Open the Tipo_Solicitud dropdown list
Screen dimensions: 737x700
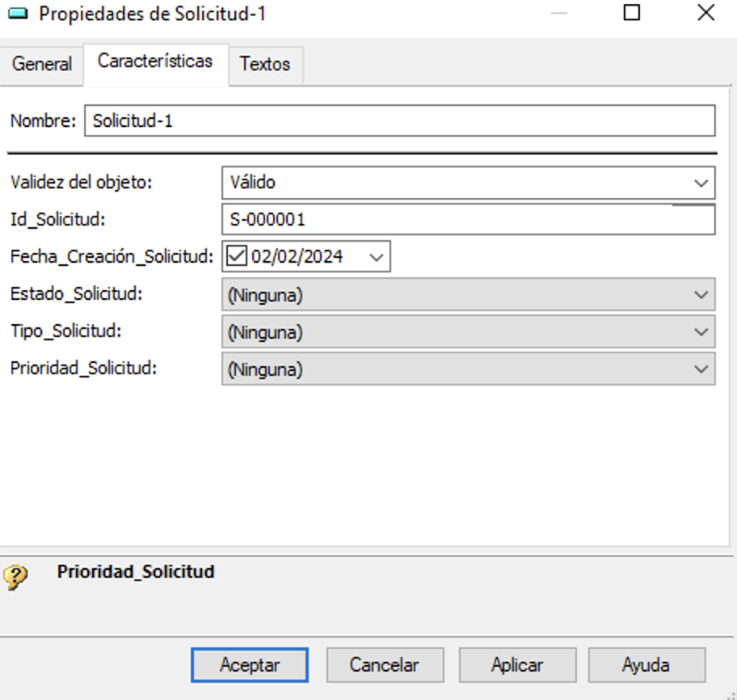coord(468,331)
